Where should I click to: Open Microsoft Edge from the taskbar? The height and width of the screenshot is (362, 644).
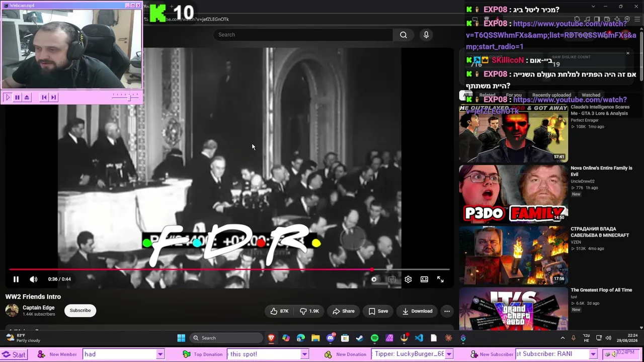tap(300, 338)
